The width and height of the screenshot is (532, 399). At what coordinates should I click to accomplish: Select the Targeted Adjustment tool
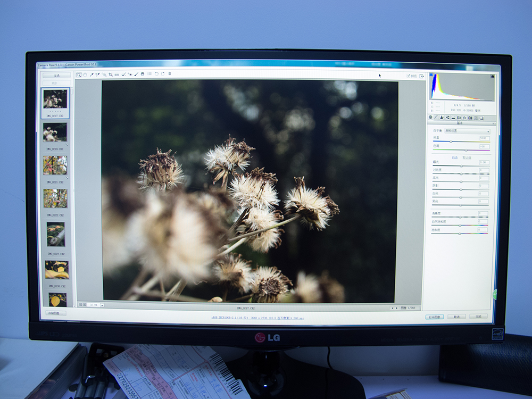pyautogui.click(x=104, y=74)
